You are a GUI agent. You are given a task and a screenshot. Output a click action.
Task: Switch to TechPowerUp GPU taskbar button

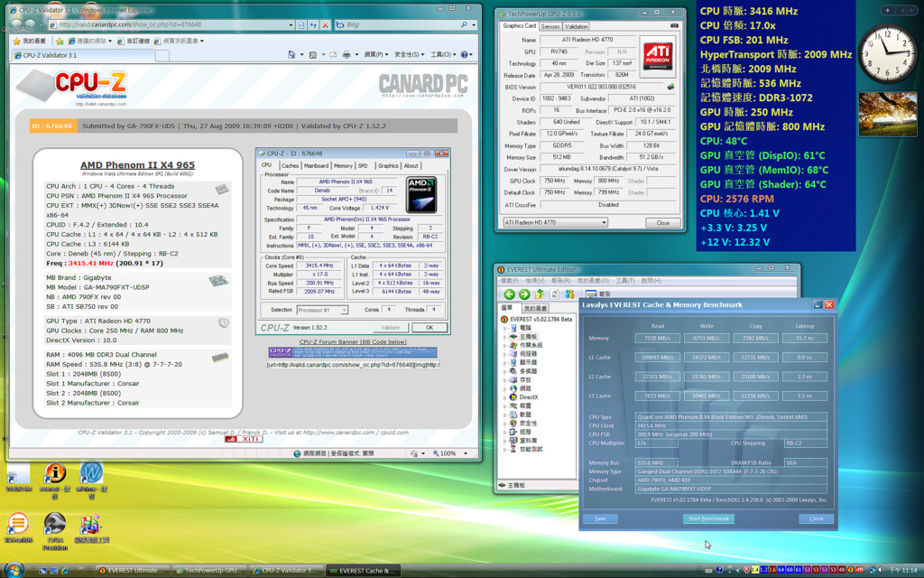pos(208,571)
